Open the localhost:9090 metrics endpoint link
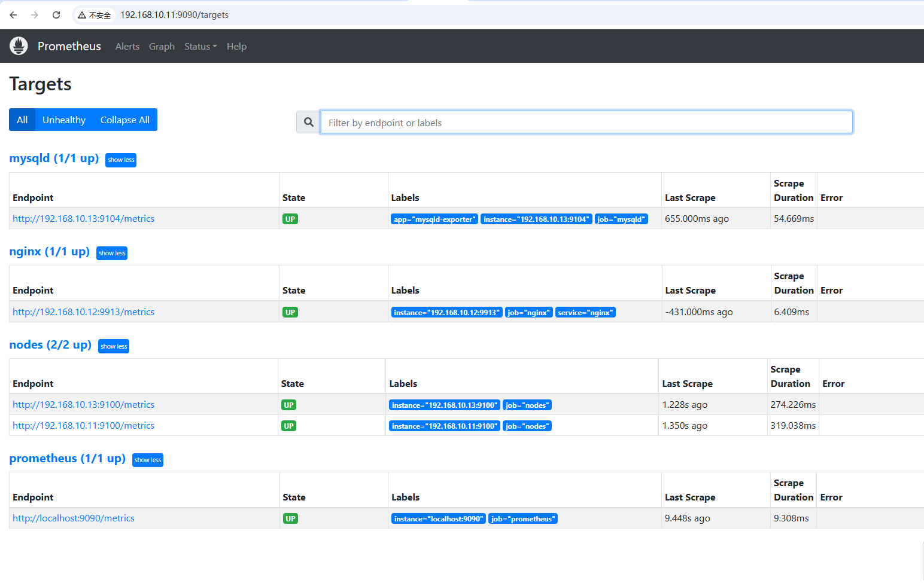 click(74, 518)
